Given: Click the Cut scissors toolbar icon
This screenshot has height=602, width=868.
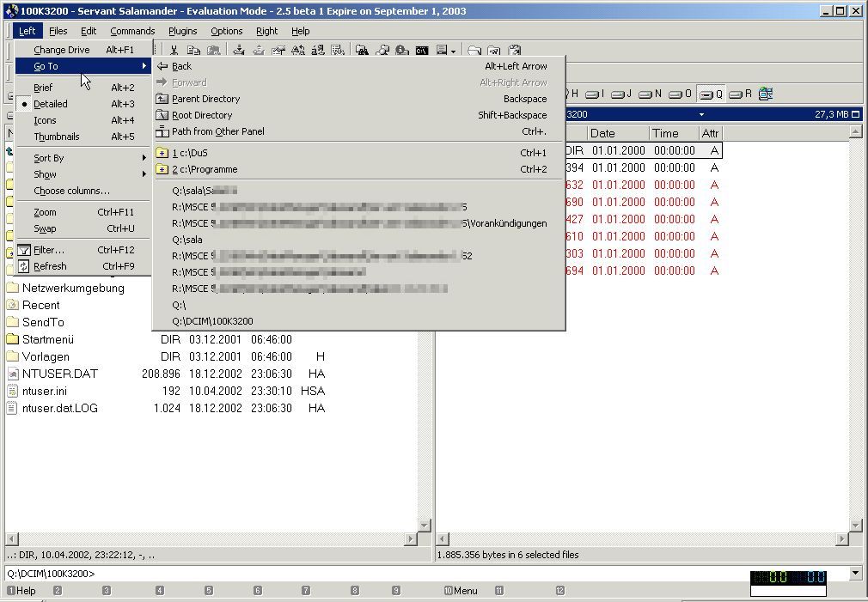Looking at the screenshot, I should point(174,51).
